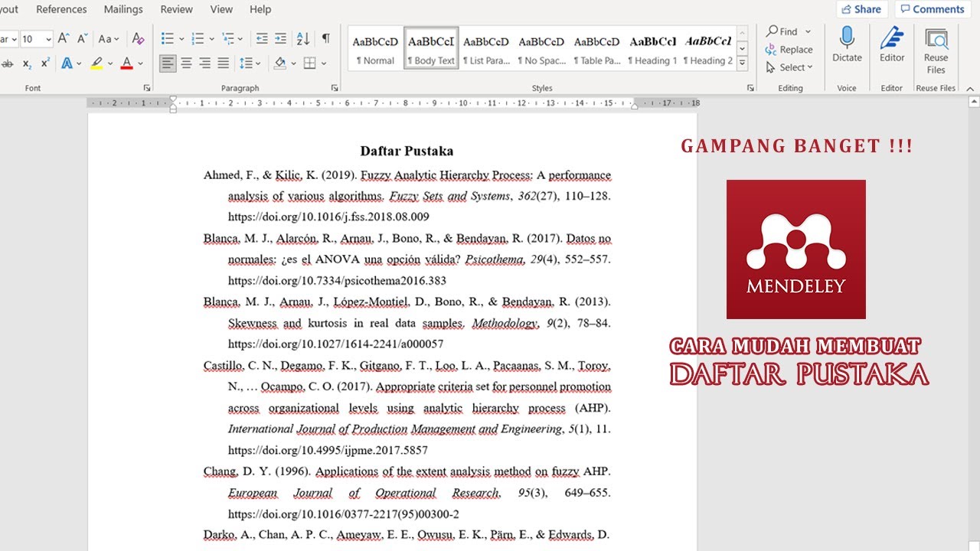Apply Body Text style
This screenshot has height=551, width=980.
431,49
